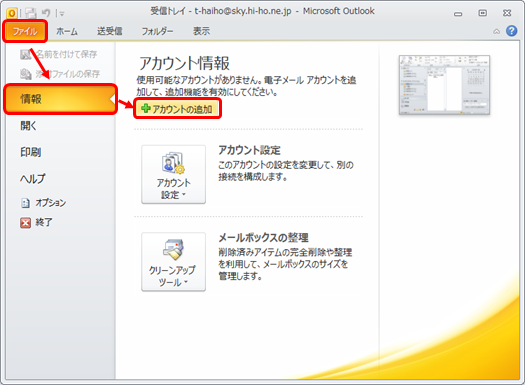Open the クリーンアップ ツール dropdown button
The image size is (525, 385).
coord(173,262)
